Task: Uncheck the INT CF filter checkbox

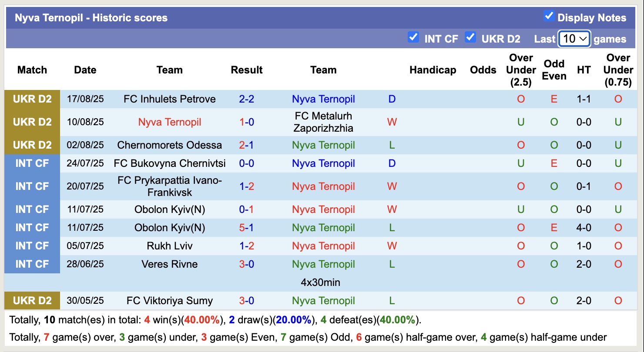Action: [x=413, y=38]
